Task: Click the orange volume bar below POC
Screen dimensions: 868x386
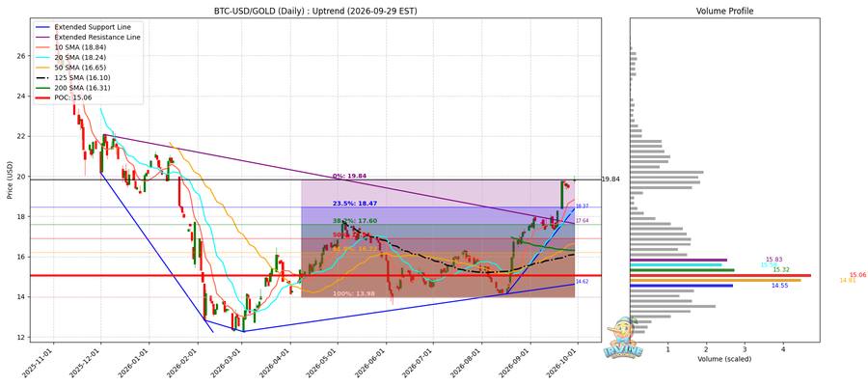Action: (x=716, y=280)
